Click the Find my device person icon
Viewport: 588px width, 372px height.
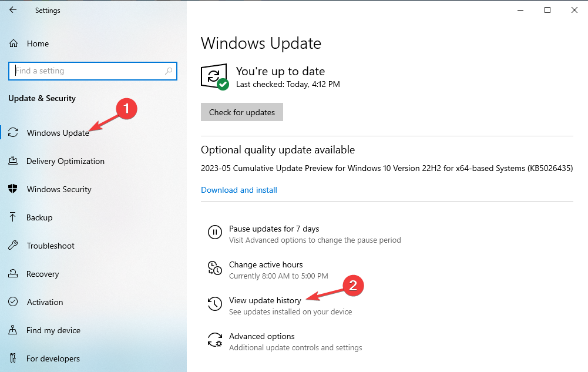click(x=13, y=330)
